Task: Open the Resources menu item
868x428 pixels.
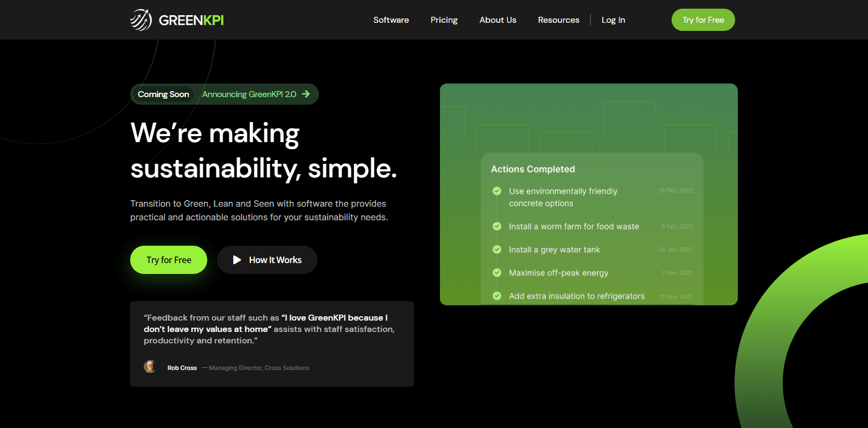Action: [559, 20]
